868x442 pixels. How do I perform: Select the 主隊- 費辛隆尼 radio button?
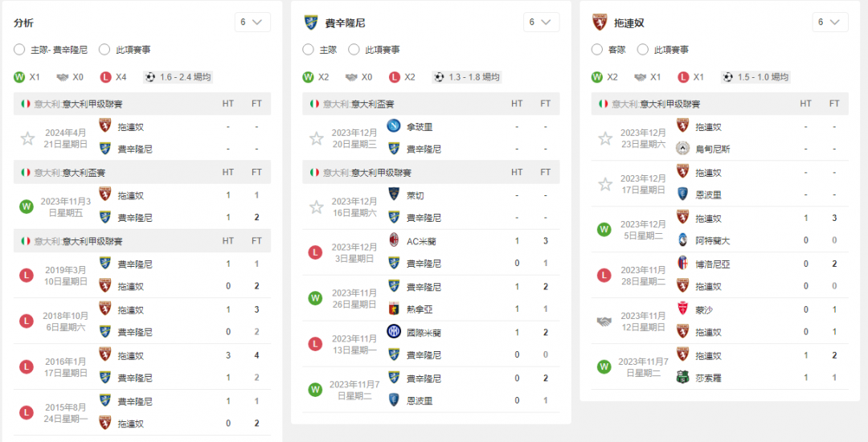pos(19,50)
